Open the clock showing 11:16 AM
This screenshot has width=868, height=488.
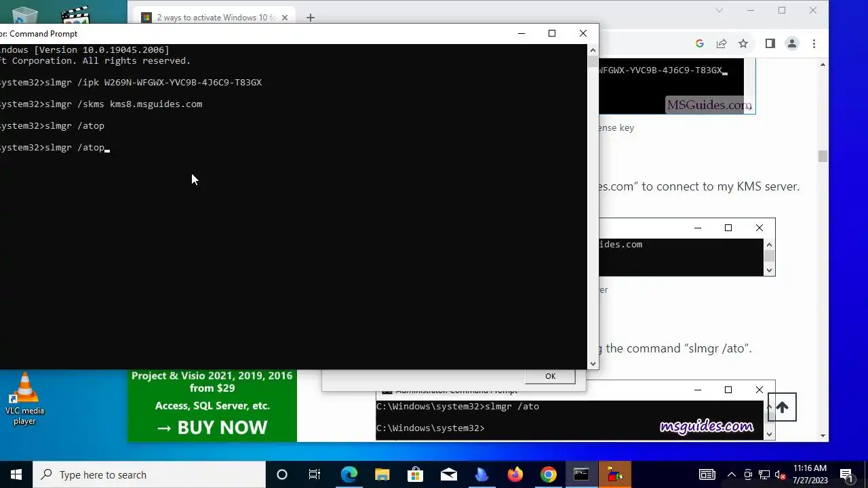[x=810, y=474]
